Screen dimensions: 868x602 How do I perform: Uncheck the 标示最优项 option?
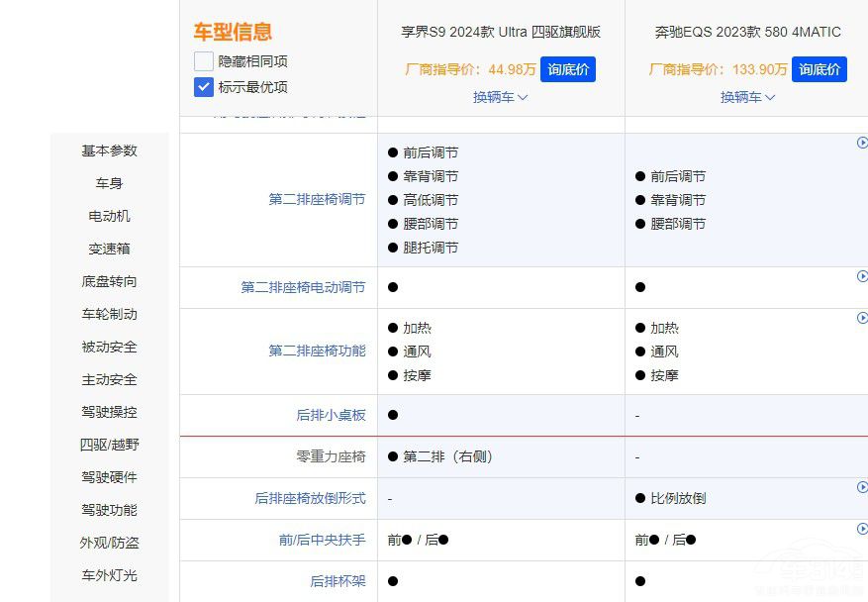click(x=203, y=87)
